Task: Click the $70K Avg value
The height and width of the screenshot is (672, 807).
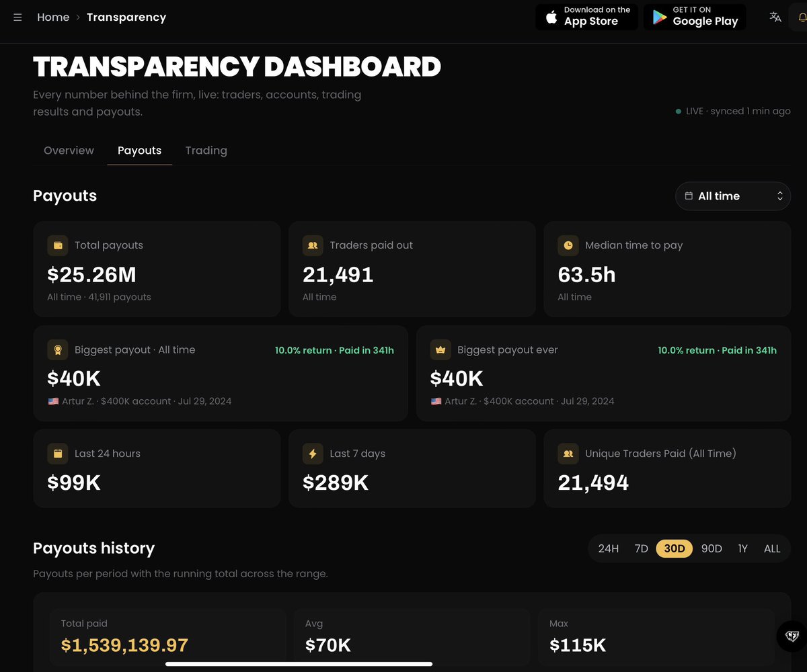Action: pos(328,646)
